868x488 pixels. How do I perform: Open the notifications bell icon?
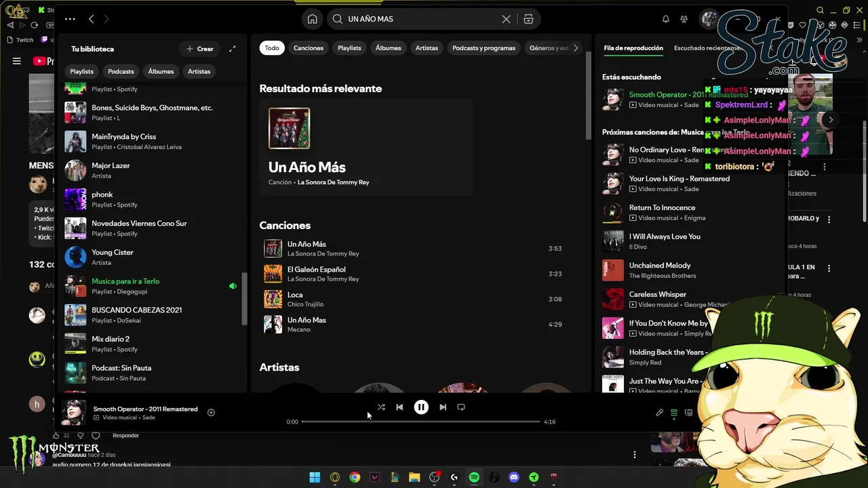666,19
